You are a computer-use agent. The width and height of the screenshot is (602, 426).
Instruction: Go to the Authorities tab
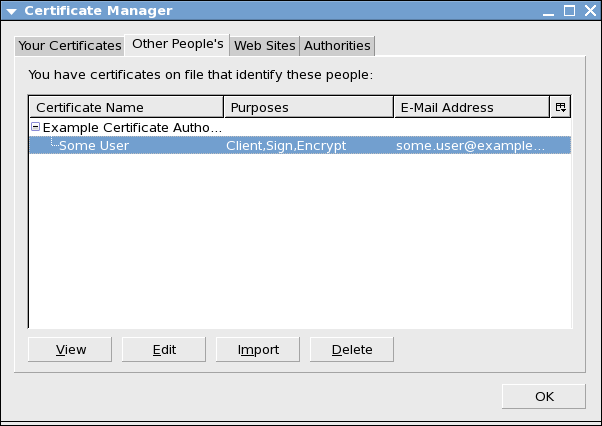pyautogui.click(x=337, y=46)
